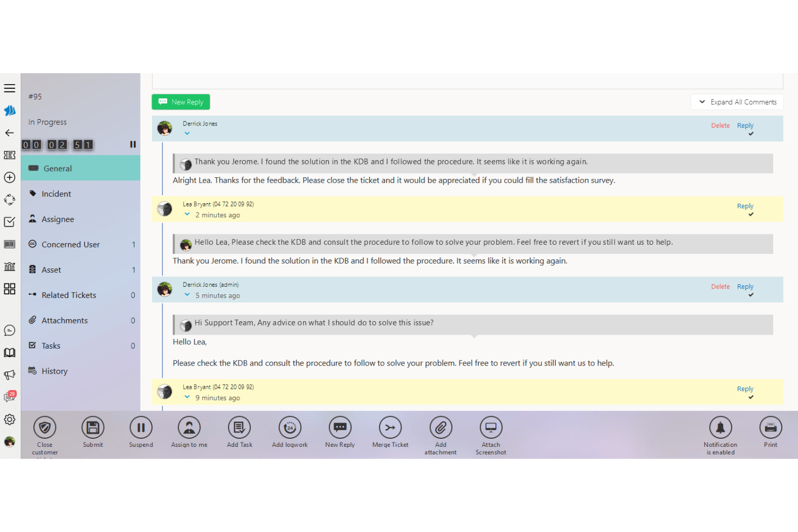
Task: Click the Assign to me icon
Action: tap(189, 427)
